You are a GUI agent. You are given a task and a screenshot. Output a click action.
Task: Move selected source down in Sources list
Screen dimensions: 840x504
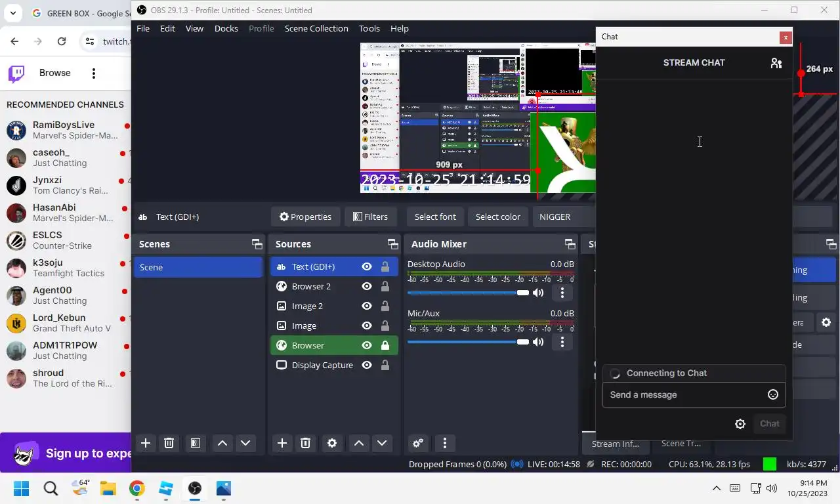coord(382,443)
